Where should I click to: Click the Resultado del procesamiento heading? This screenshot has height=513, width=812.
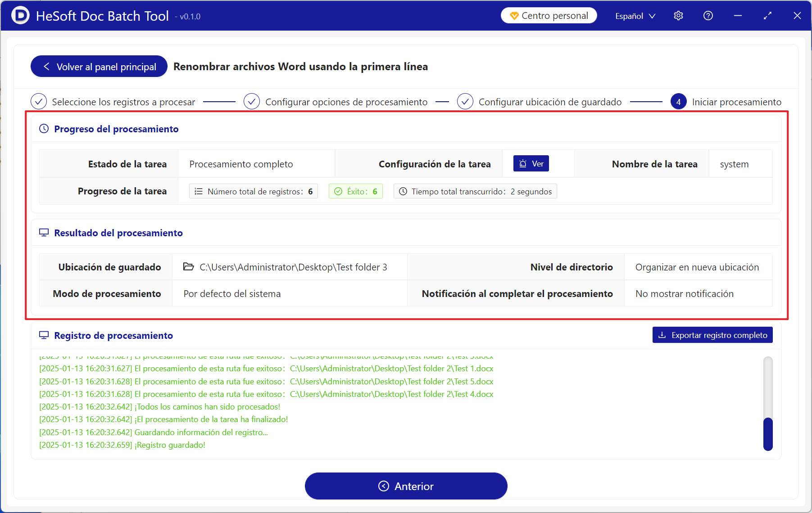point(118,233)
